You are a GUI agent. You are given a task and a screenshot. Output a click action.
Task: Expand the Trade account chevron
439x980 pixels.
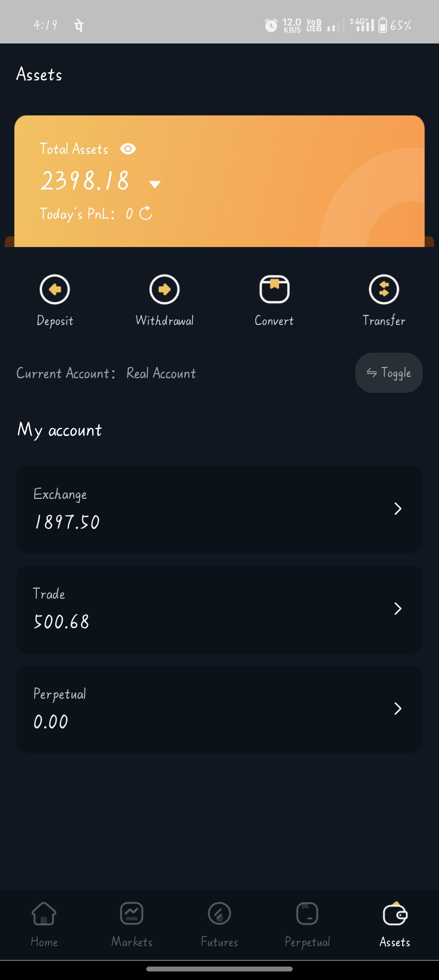[x=398, y=609]
